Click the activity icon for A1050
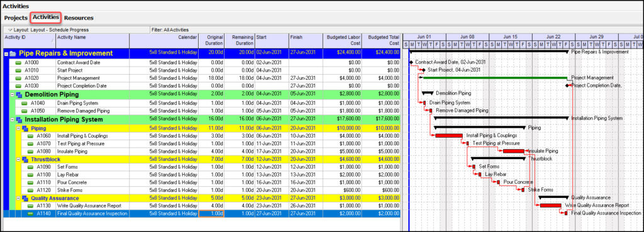644x232 pixels. (x=25, y=111)
